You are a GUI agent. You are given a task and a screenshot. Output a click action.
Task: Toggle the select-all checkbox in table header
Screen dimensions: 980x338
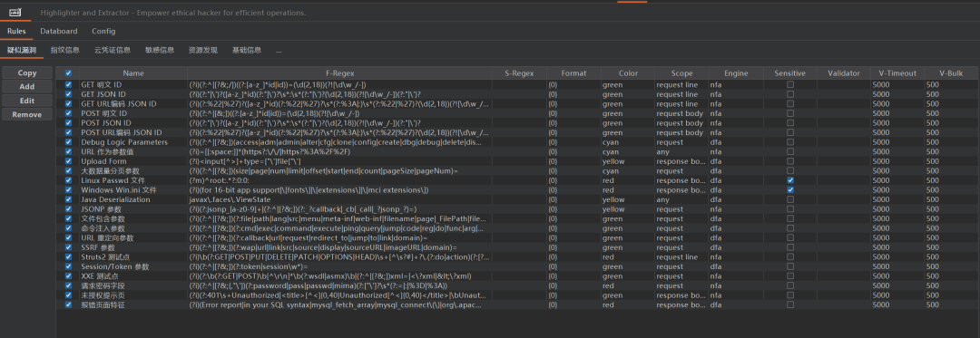(68, 73)
